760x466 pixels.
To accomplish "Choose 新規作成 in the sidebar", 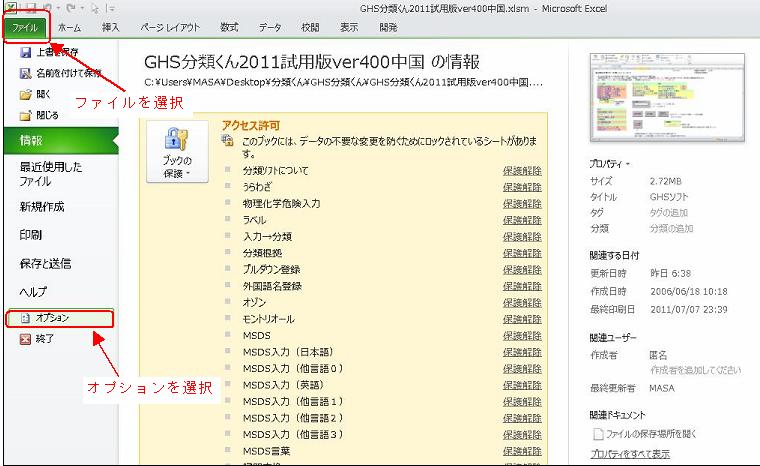I will click(42, 207).
